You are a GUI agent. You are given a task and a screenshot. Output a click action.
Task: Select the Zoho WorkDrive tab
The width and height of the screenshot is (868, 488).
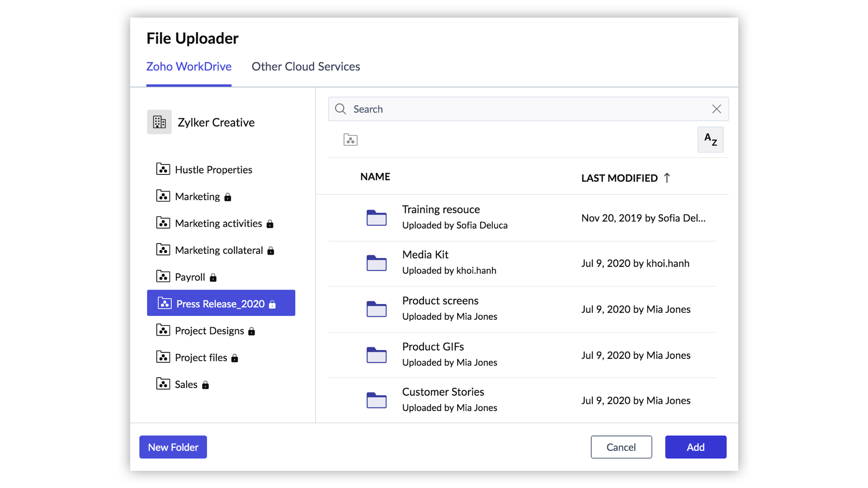[189, 66]
